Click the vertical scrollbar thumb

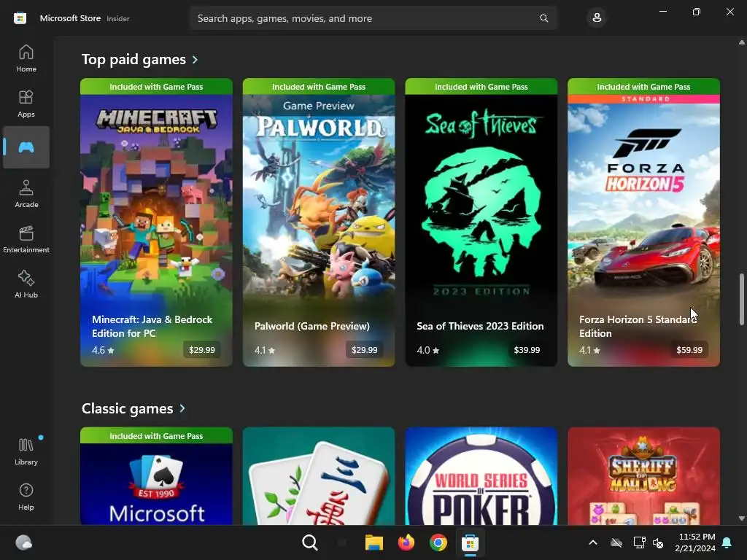point(741,299)
